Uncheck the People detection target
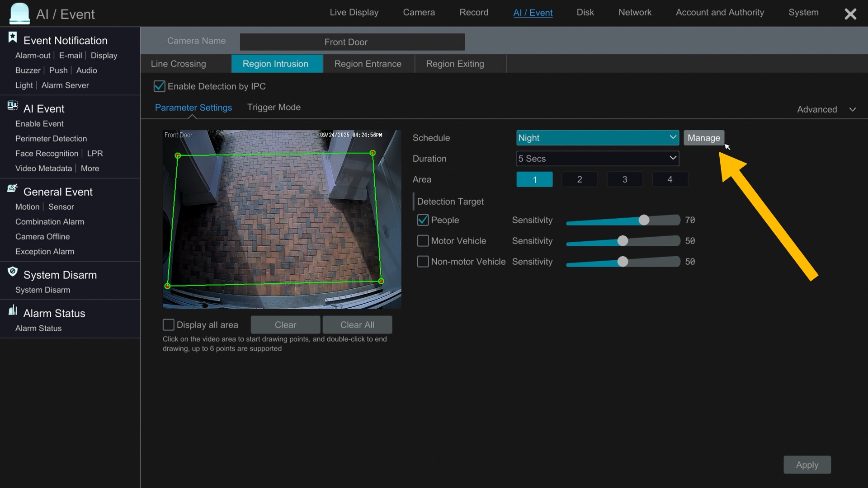Image resolution: width=868 pixels, height=488 pixels. (x=423, y=220)
